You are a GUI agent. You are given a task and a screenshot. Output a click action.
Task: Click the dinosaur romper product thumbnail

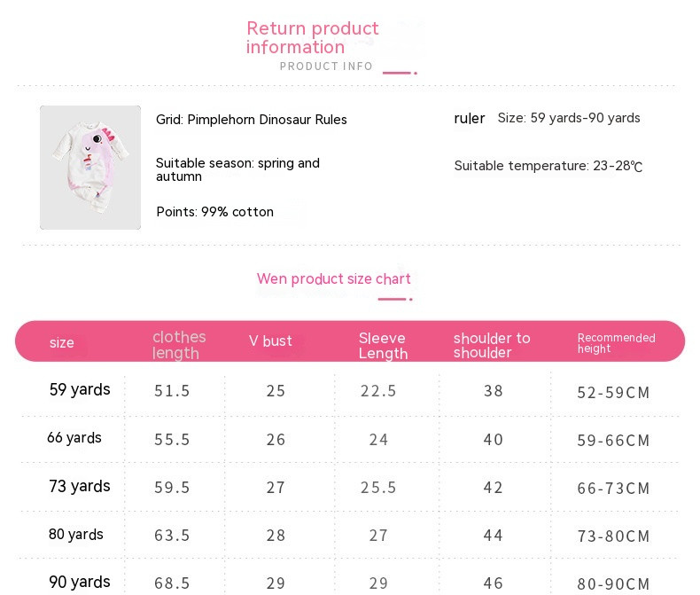pyautogui.click(x=90, y=168)
